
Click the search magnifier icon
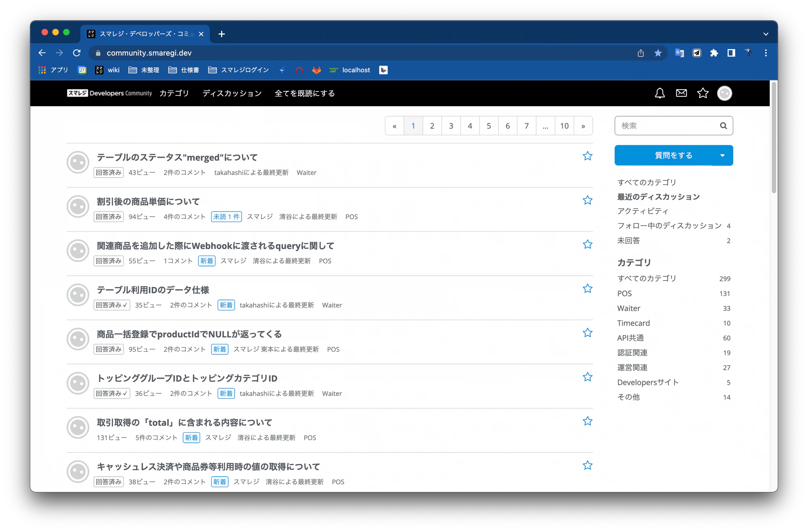point(723,126)
